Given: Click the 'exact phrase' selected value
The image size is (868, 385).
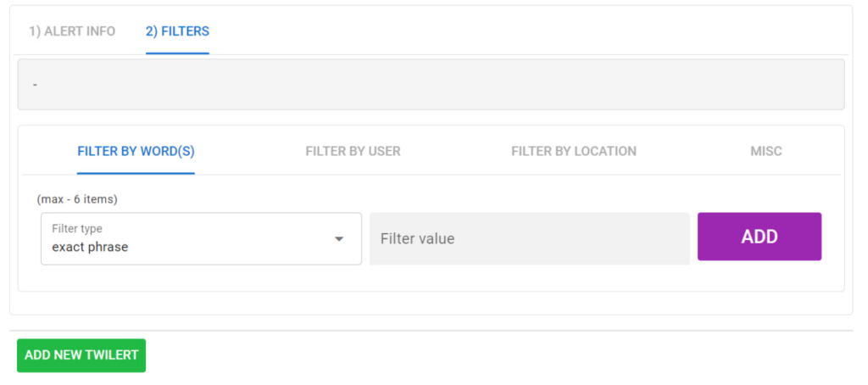Looking at the screenshot, I should (90, 248).
